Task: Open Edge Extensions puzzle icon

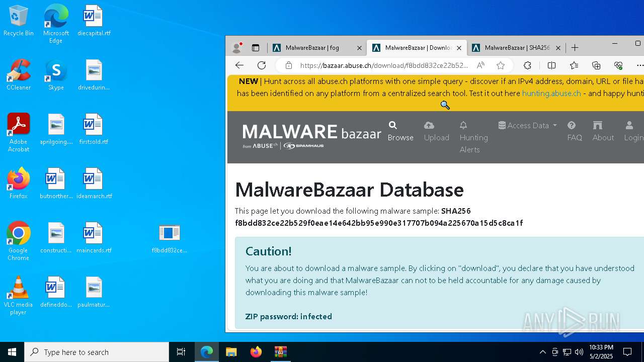Action: click(527, 65)
